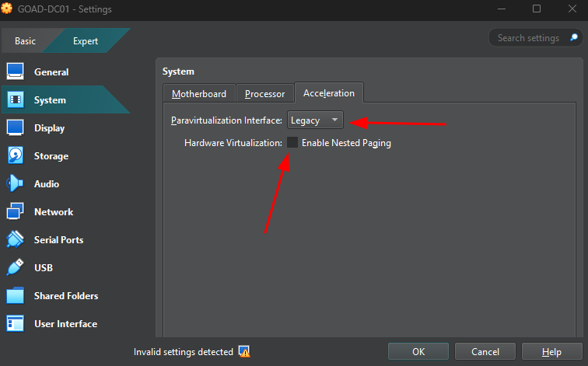
Task: Click the Cancel button
Action: click(x=485, y=351)
